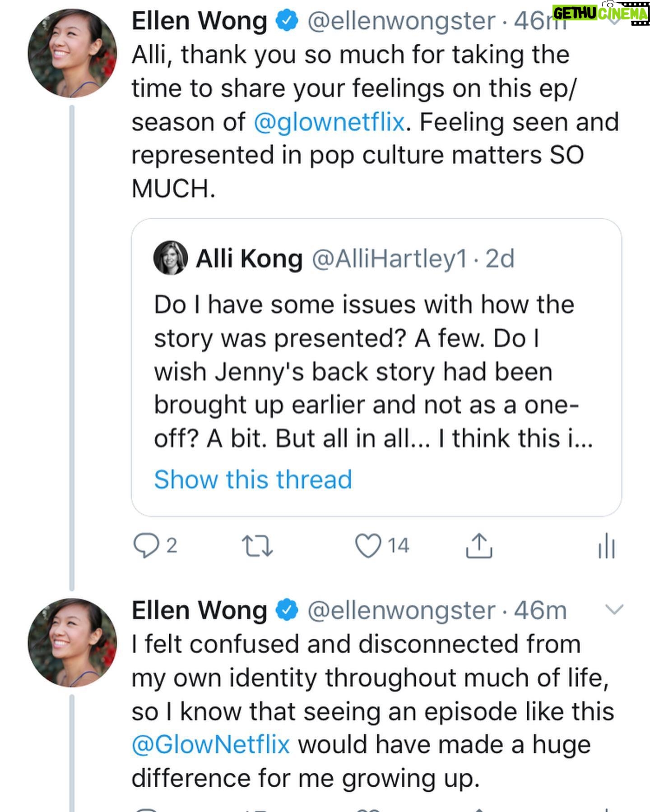View tweet analytics via the bar chart icon
This screenshot has height=812, width=650.
tap(607, 545)
